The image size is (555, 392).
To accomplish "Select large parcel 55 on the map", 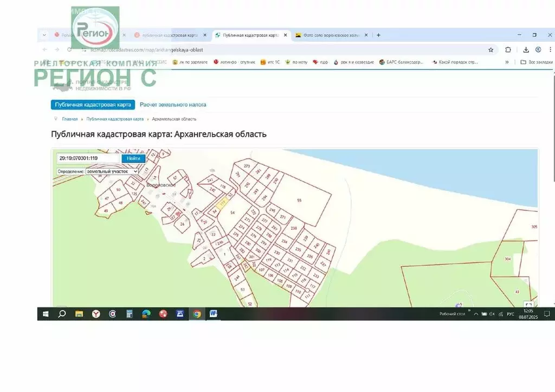I will (299, 200).
